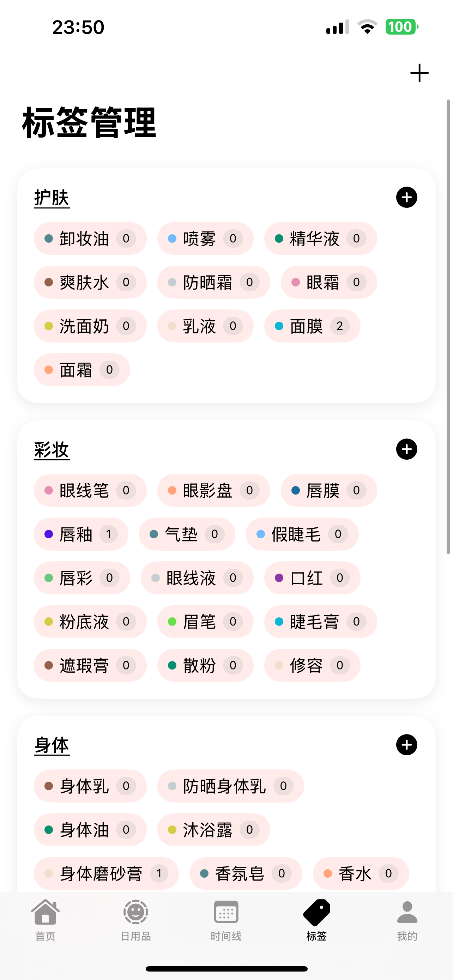Viewport: 453px width, 980px height.
Task: Open the 我的 profile tab
Action: [407, 920]
